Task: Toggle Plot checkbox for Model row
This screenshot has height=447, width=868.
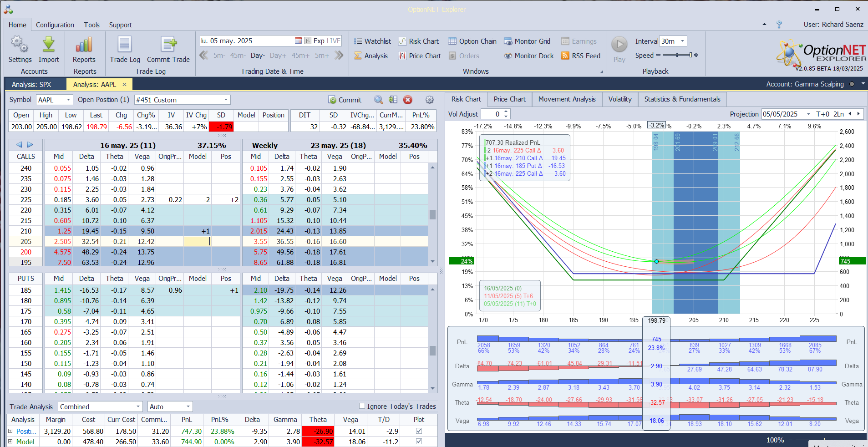Action: [419, 441]
